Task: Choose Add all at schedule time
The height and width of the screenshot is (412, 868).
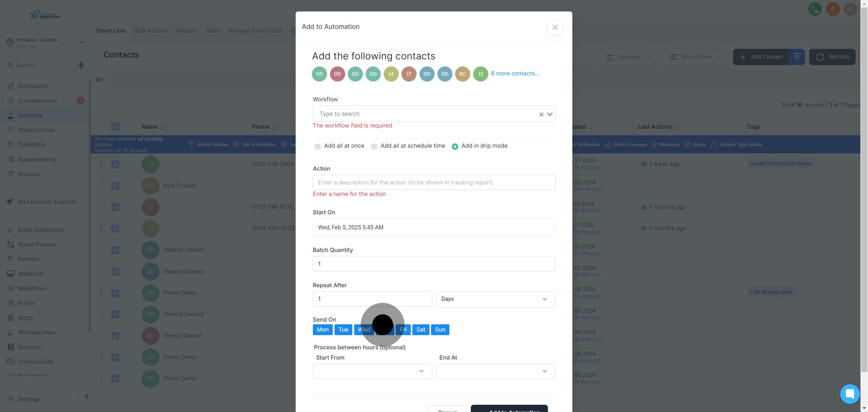Action: pyautogui.click(x=374, y=146)
